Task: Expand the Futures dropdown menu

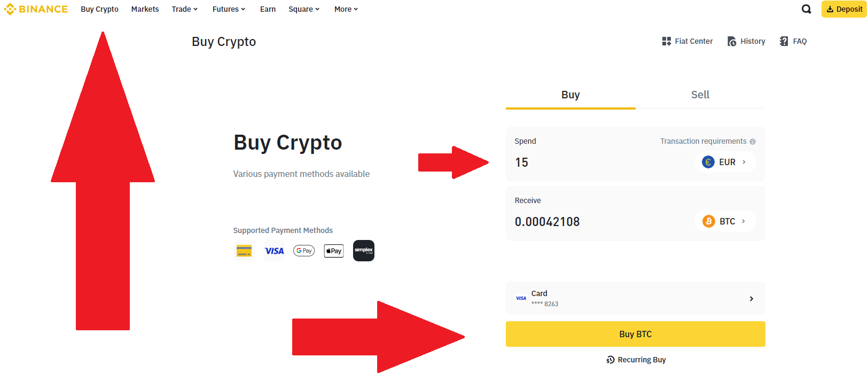Action: point(229,9)
